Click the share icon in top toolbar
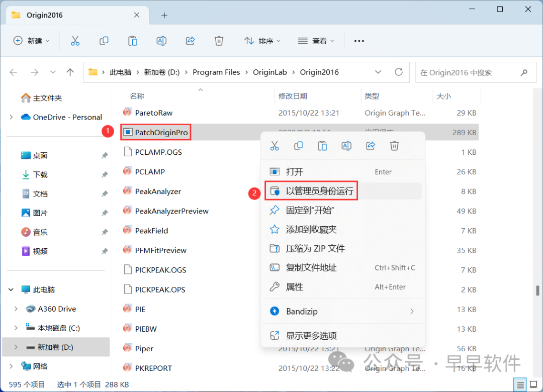This screenshot has height=392, width=543. pos(190,41)
